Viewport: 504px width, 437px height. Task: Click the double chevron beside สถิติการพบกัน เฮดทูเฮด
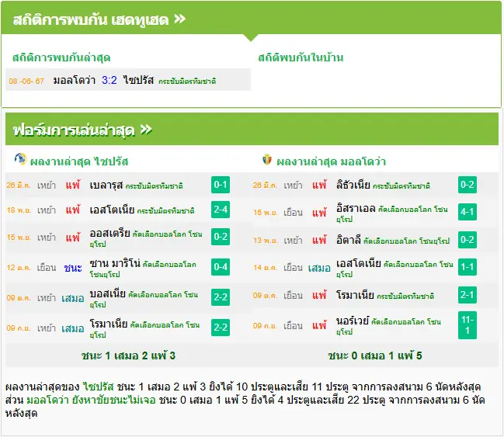[179, 19]
